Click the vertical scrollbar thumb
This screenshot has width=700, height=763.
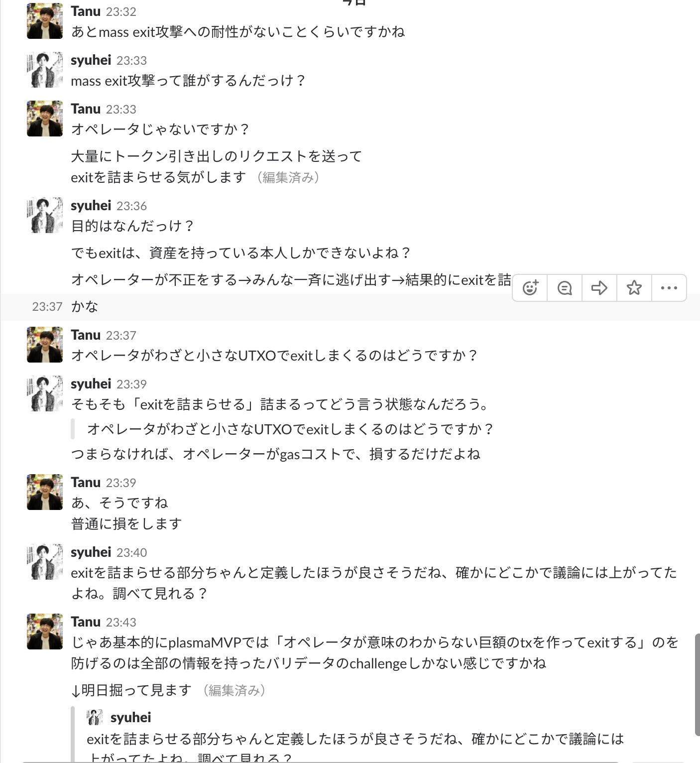(x=697, y=685)
